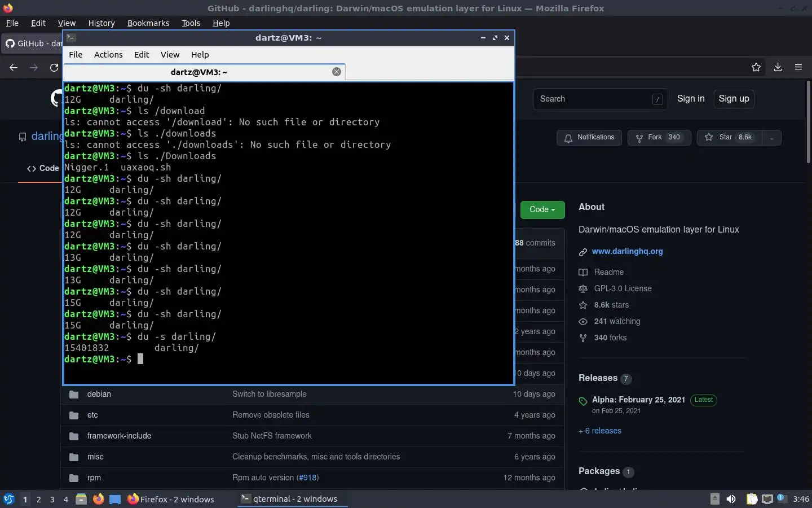Open the misc folder

pyautogui.click(x=95, y=457)
